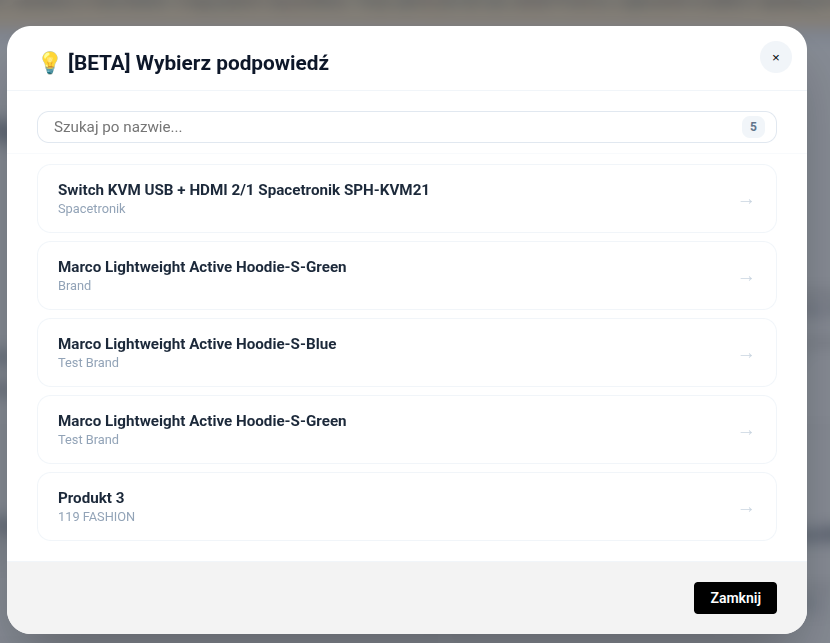Click the results count badge showing 5

point(753,127)
